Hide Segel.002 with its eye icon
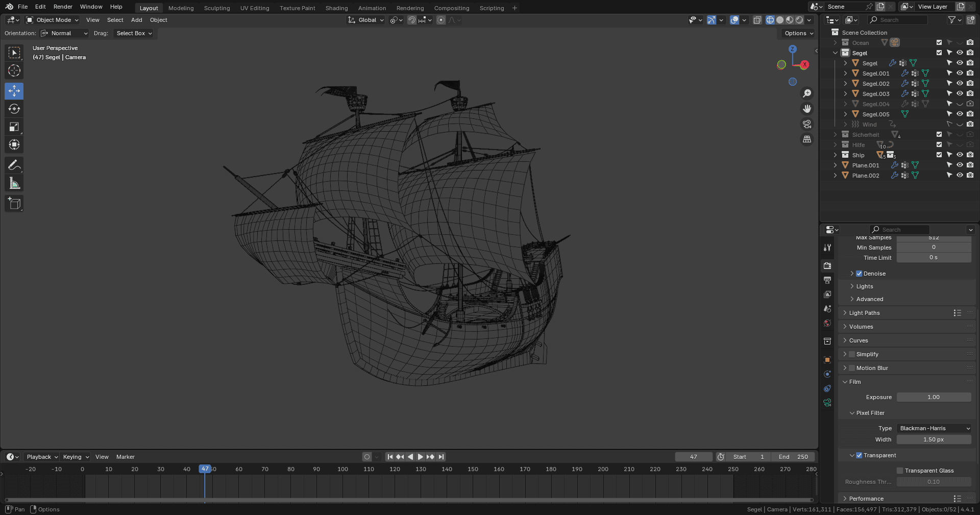The width and height of the screenshot is (980, 515). tap(960, 83)
